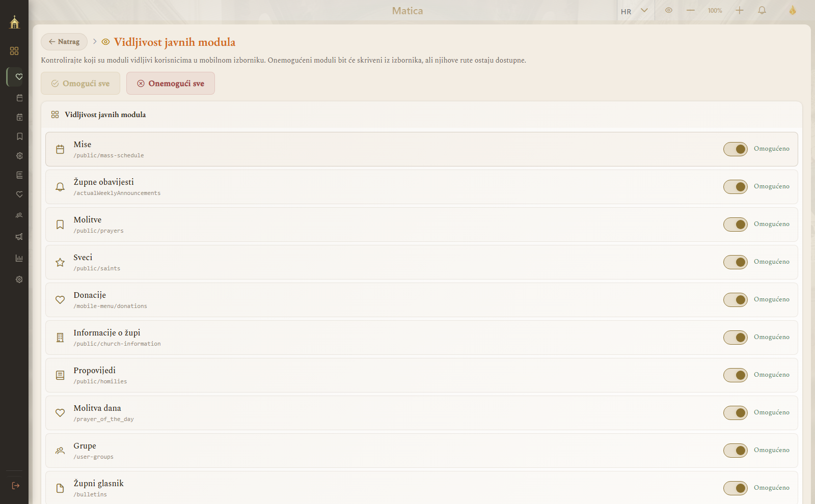Open the bookmark icon in sidebar
Image resolution: width=815 pixels, height=504 pixels.
click(x=19, y=136)
